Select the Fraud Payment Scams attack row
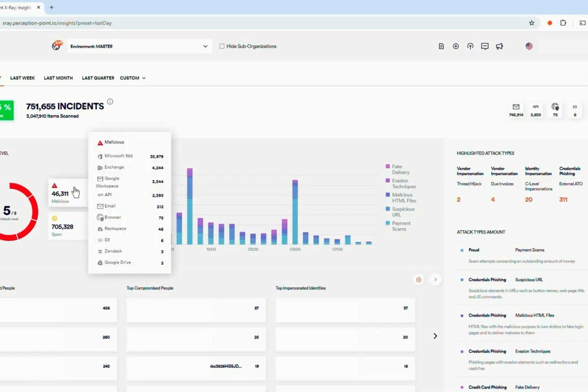Viewport: 588px width, 392px height. [x=522, y=255]
